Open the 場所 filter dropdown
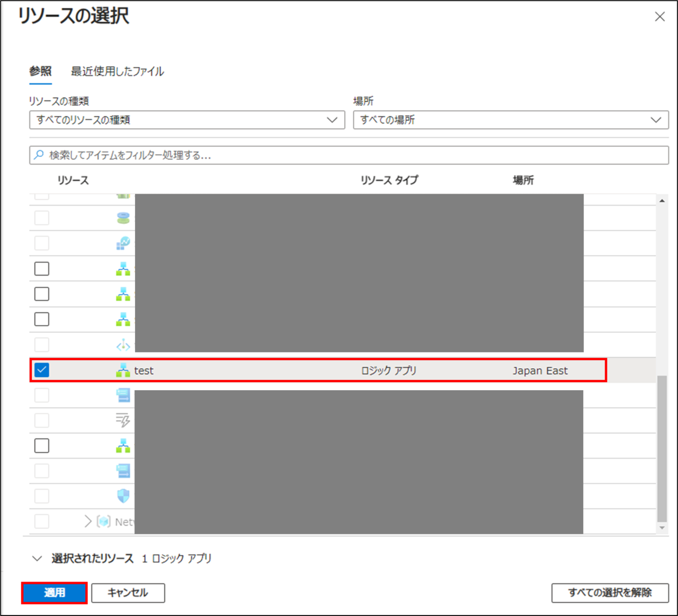The image size is (678, 616). pos(511,120)
